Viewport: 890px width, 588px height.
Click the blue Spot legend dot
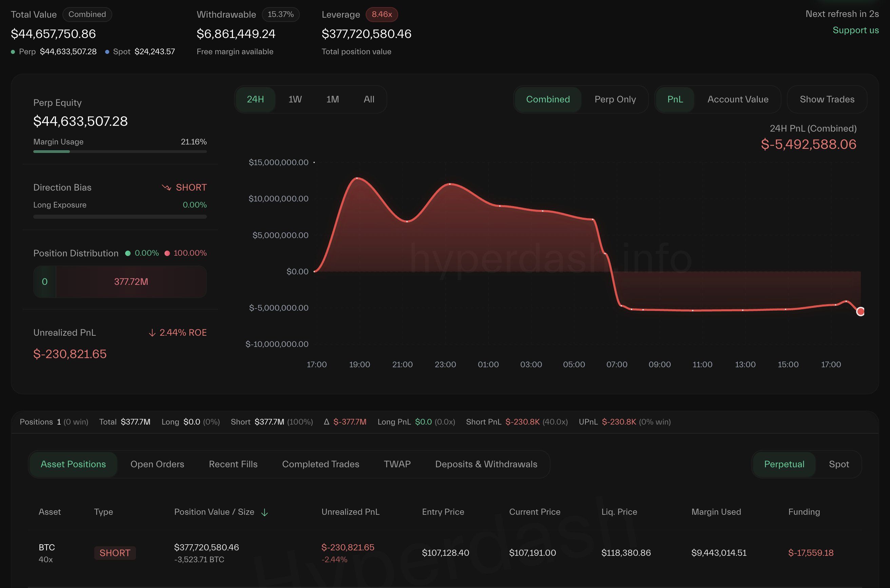(x=107, y=52)
